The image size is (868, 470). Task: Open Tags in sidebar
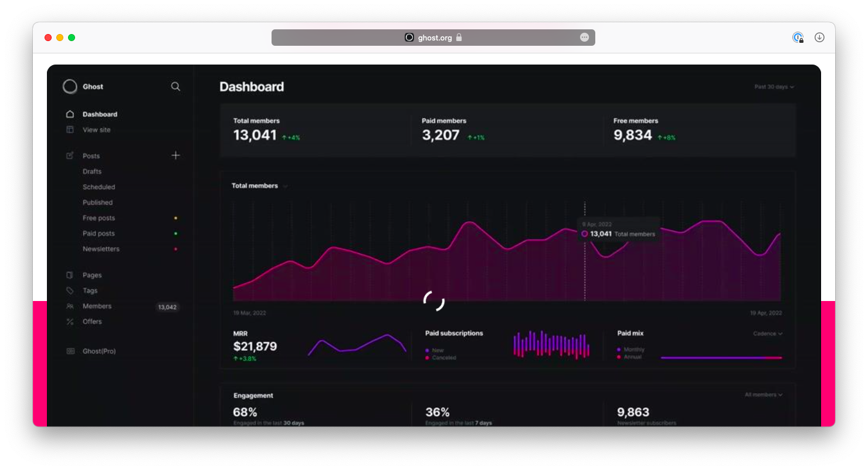coord(90,290)
